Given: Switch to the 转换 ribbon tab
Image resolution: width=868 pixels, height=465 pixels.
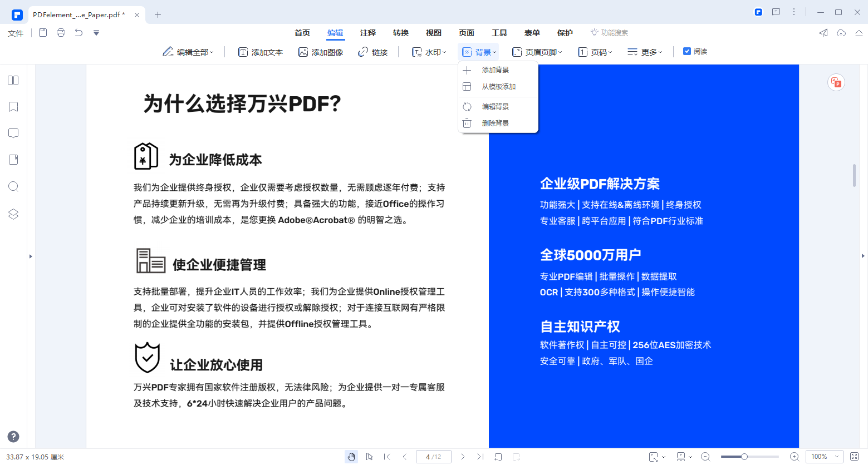Looking at the screenshot, I should [400, 33].
